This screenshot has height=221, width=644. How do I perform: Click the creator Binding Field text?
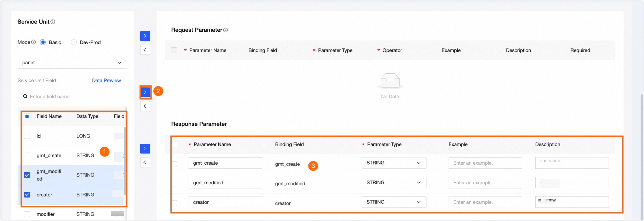coord(283,203)
